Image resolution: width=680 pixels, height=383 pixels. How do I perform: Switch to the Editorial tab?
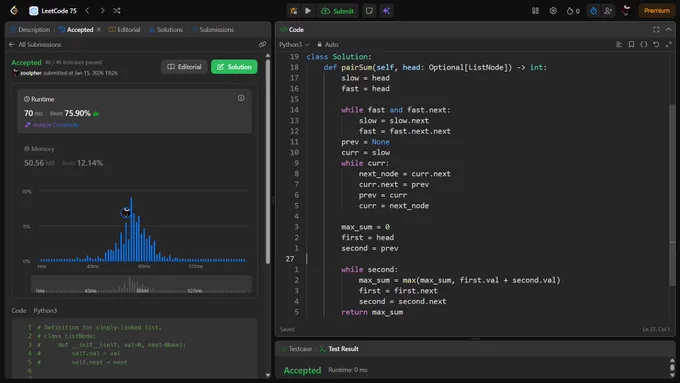tap(124, 29)
